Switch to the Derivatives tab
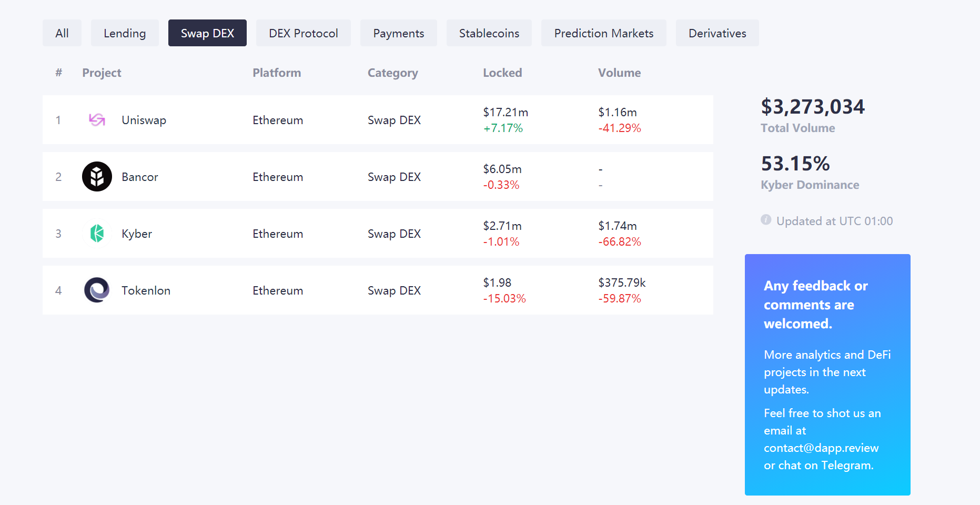980x505 pixels. coord(718,33)
